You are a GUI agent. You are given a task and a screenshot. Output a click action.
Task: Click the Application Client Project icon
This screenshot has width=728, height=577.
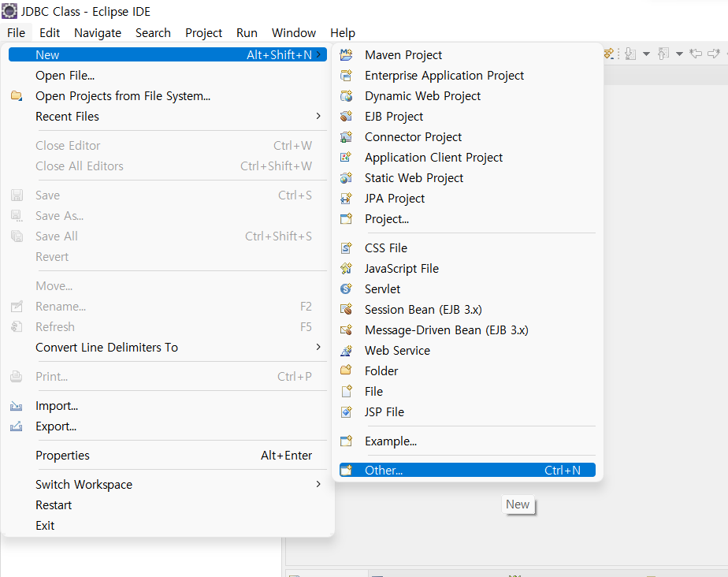(x=346, y=157)
